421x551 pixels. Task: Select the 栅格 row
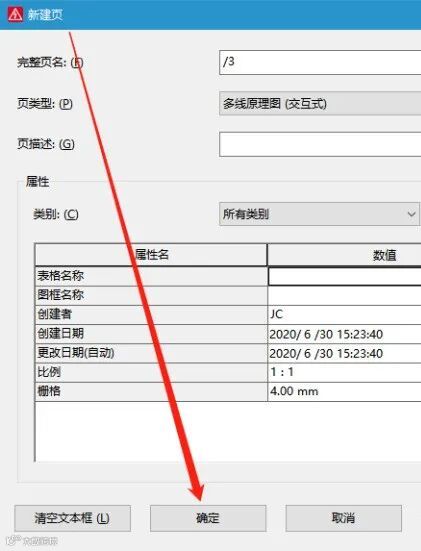pyautogui.click(x=151, y=391)
